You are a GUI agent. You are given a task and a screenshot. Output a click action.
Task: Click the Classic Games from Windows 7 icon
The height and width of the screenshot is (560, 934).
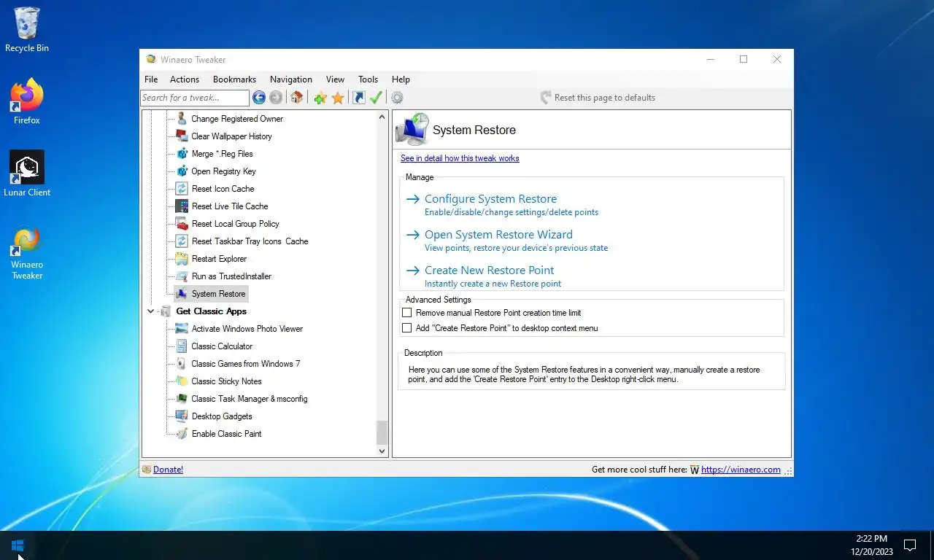(x=182, y=364)
